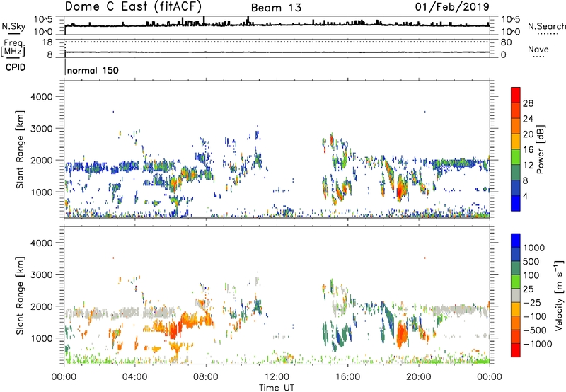The image size is (566, 392).
Task: Click 'Slant Range [km]' on the velocity panel
Action: pos(21,295)
